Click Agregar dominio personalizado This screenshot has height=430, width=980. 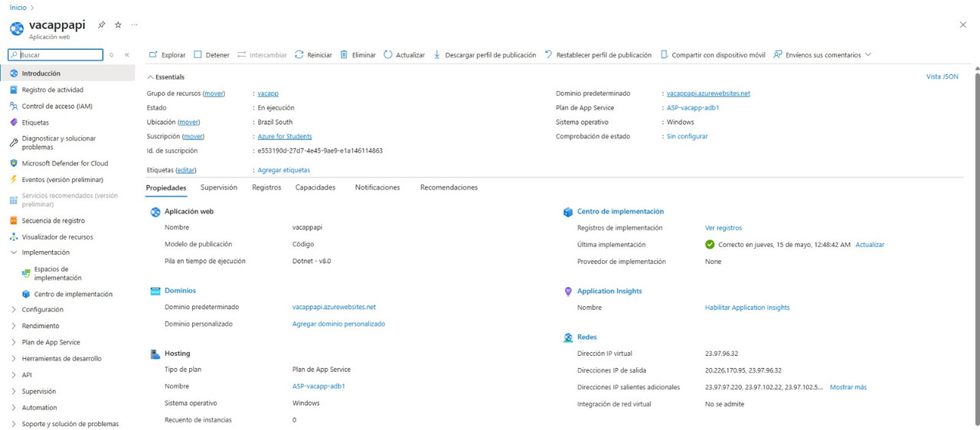click(x=338, y=324)
